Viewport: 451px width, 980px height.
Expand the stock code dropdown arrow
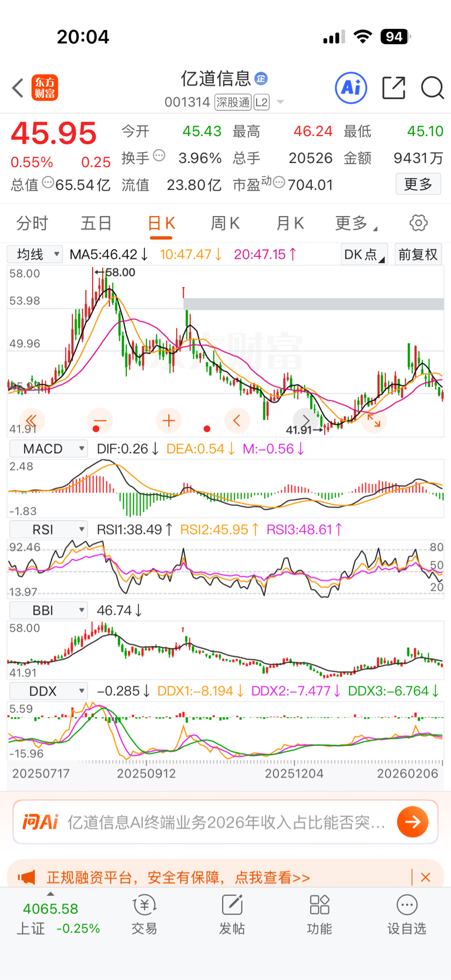coord(280,102)
